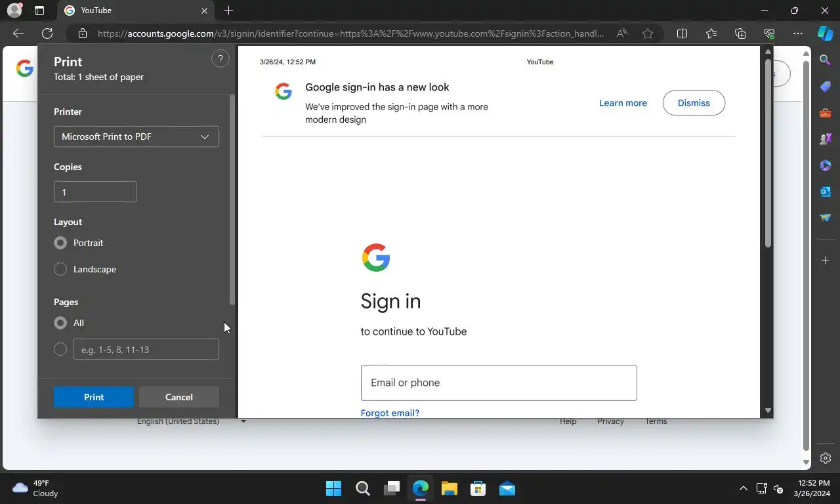Show hidden system tray icons chevron
This screenshot has width=840, height=504.
pyautogui.click(x=743, y=488)
